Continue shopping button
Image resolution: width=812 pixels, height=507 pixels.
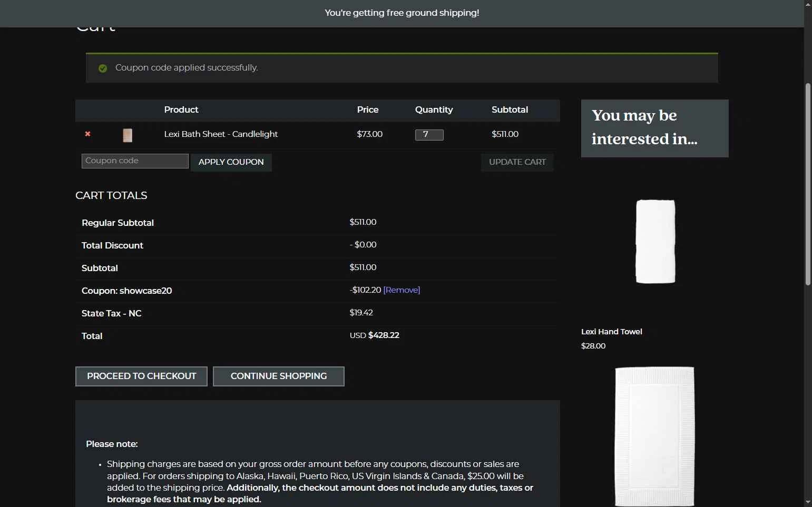[279, 376]
